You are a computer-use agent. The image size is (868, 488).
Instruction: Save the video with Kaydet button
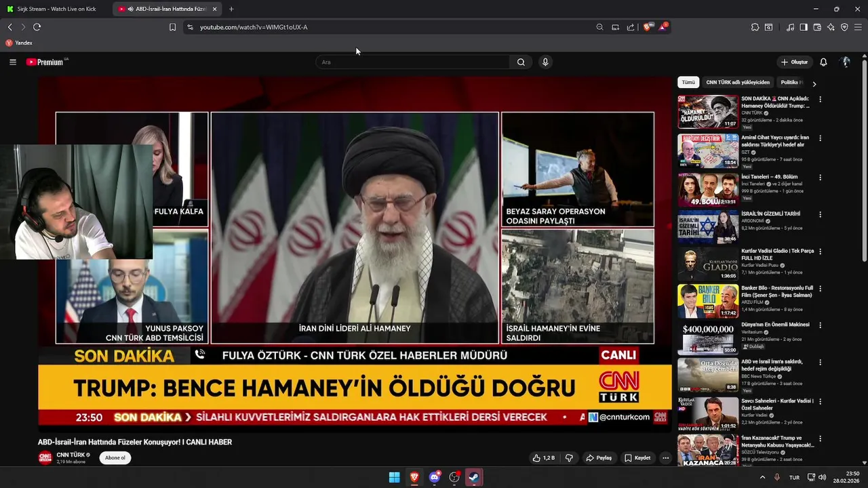[x=637, y=458]
